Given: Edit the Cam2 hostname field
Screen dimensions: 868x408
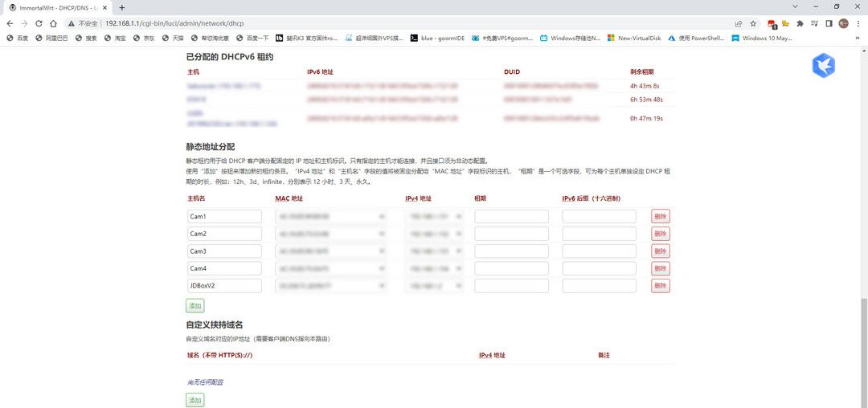Looking at the screenshot, I should click(224, 234).
